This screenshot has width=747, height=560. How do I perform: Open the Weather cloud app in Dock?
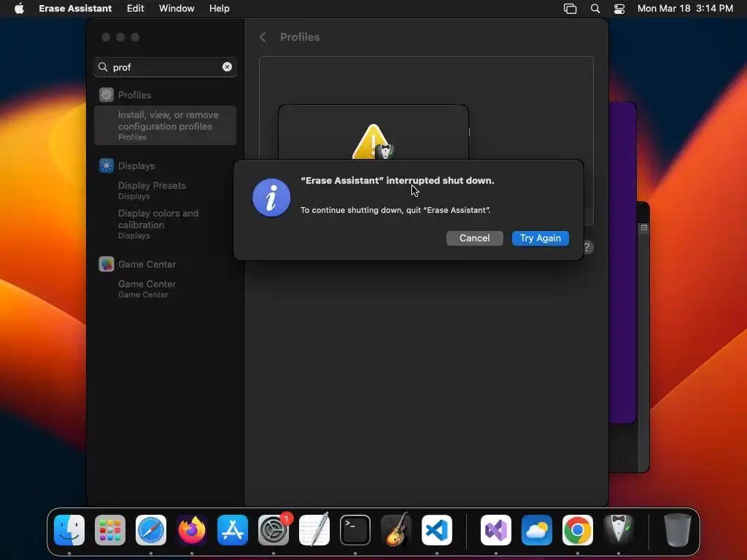(537, 530)
